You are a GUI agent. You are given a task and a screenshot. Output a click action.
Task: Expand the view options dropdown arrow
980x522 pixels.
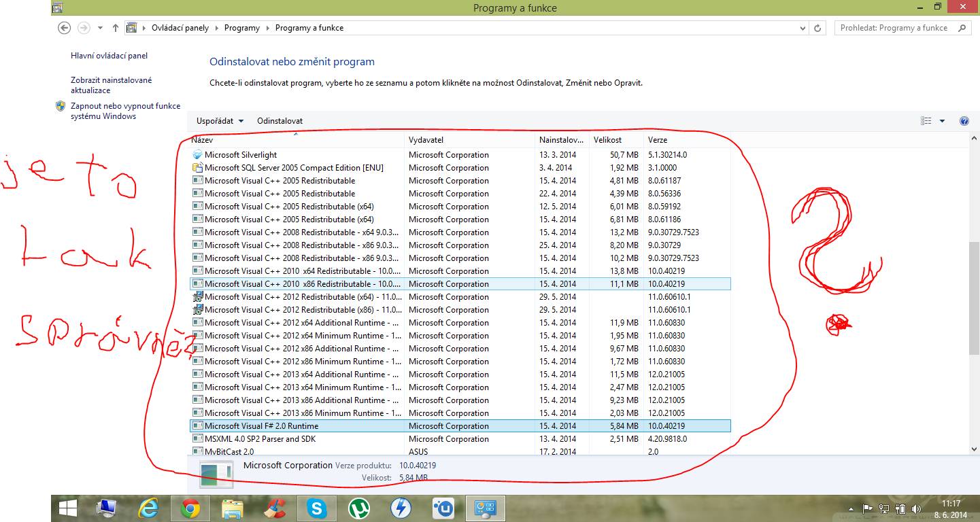point(942,121)
